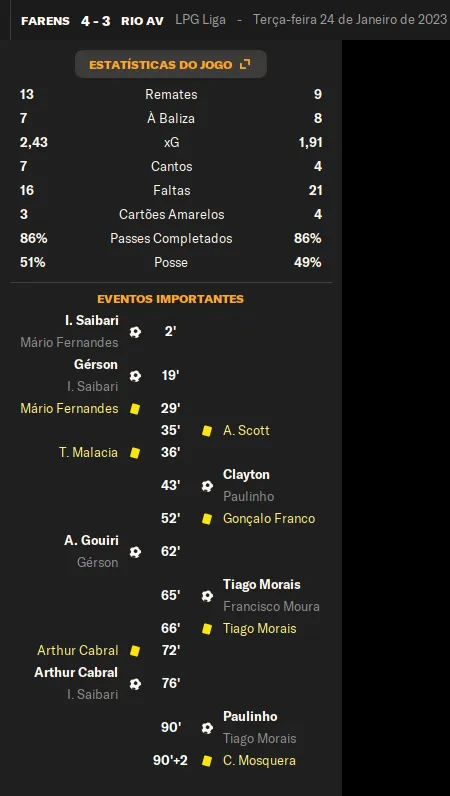
Task: Click LPG Liga competition label
Action: (202, 21)
